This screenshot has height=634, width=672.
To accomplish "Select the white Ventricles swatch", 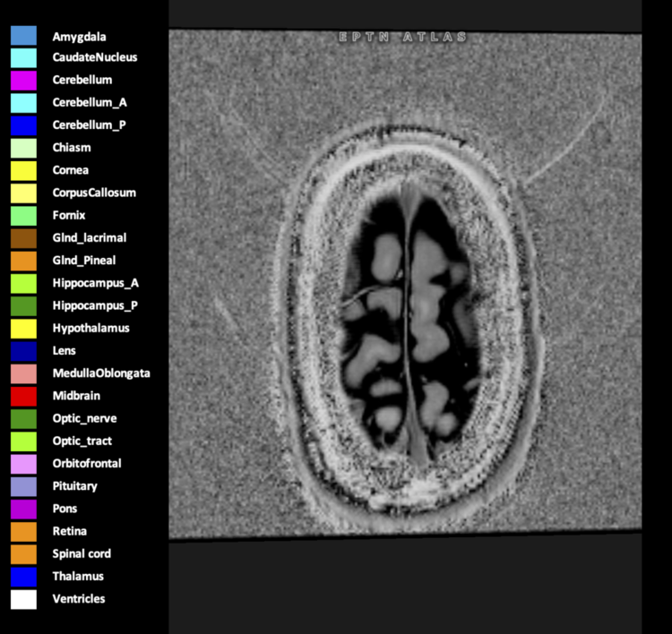I will (x=23, y=599).
